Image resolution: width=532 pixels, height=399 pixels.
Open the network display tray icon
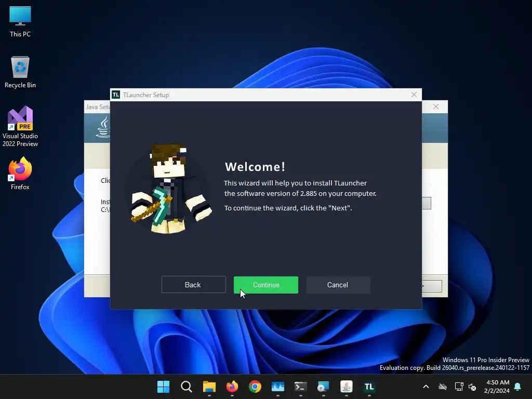point(459,387)
